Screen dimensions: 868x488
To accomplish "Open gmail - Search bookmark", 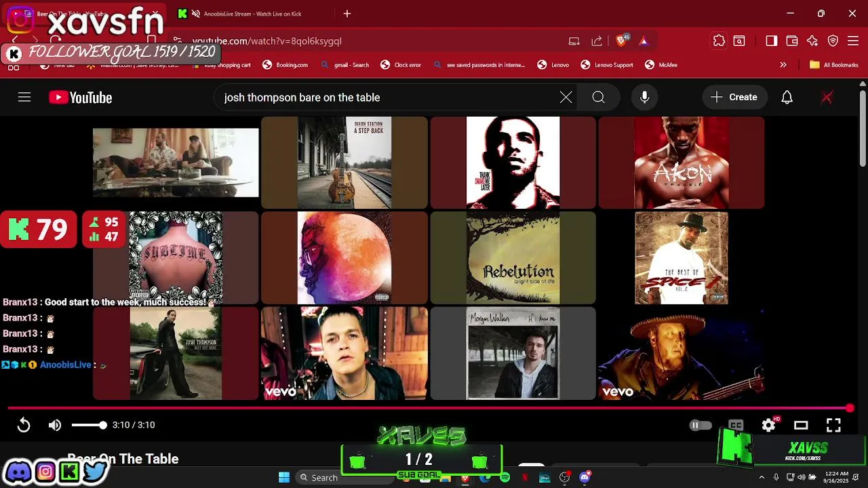I will click(345, 65).
